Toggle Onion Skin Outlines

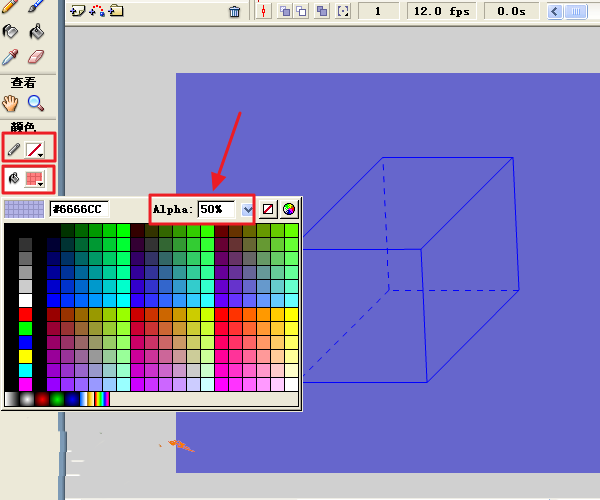click(302, 11)
